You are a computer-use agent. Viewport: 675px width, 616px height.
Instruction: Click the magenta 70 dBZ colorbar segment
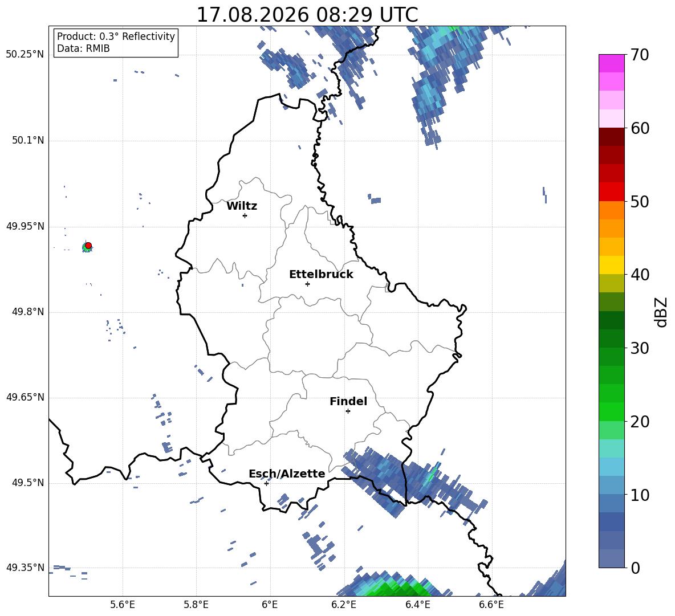pos(611,63)
